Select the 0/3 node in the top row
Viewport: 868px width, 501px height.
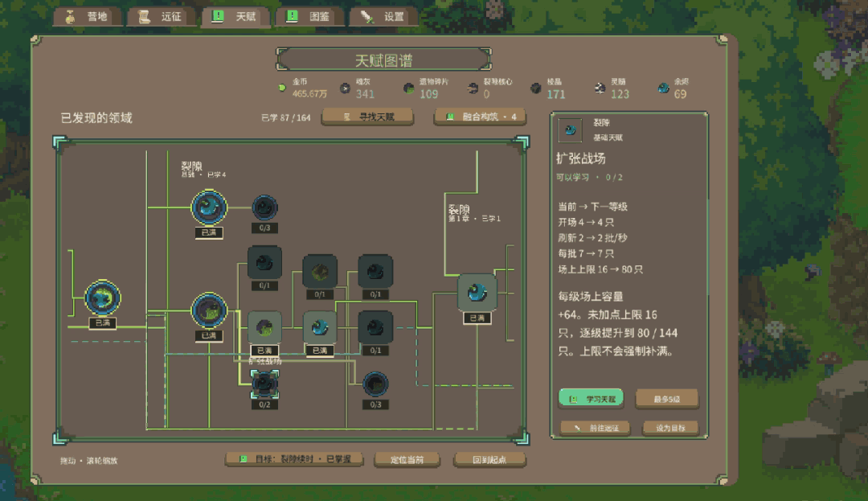tap(264, 207)
